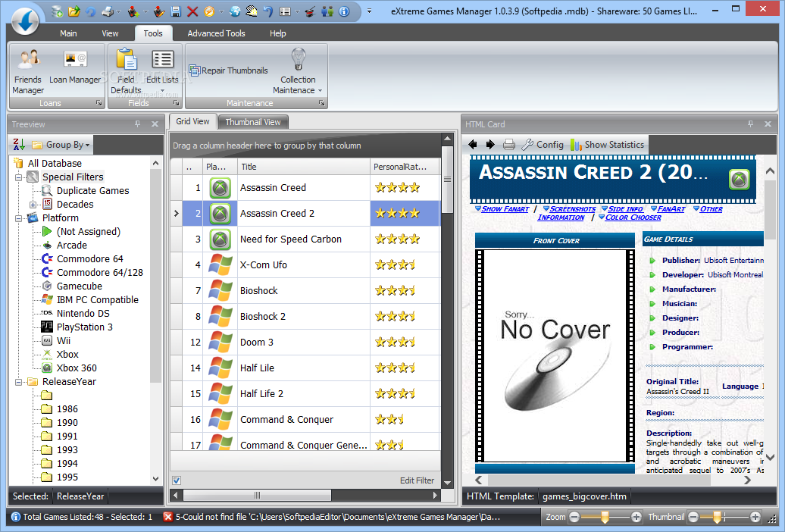The image size is (785, 532).
Task: Delete game with the red X icon
Action: (x=192, y=11)
